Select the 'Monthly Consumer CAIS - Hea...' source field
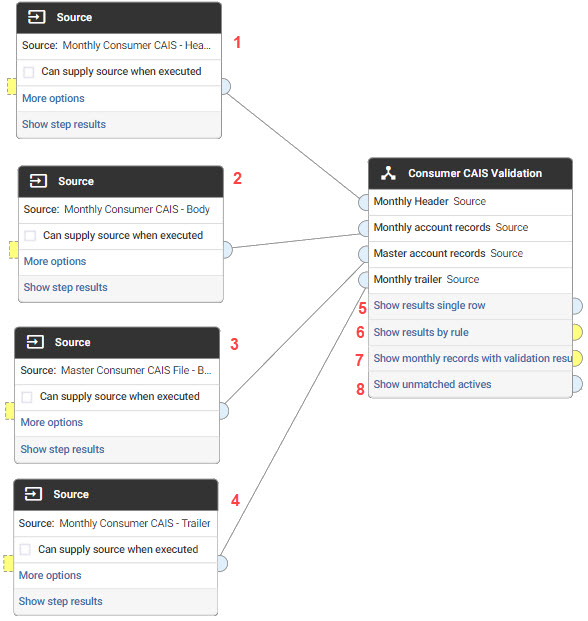The image size is (588, 621). pyautogui.click(x=119, y=46)
